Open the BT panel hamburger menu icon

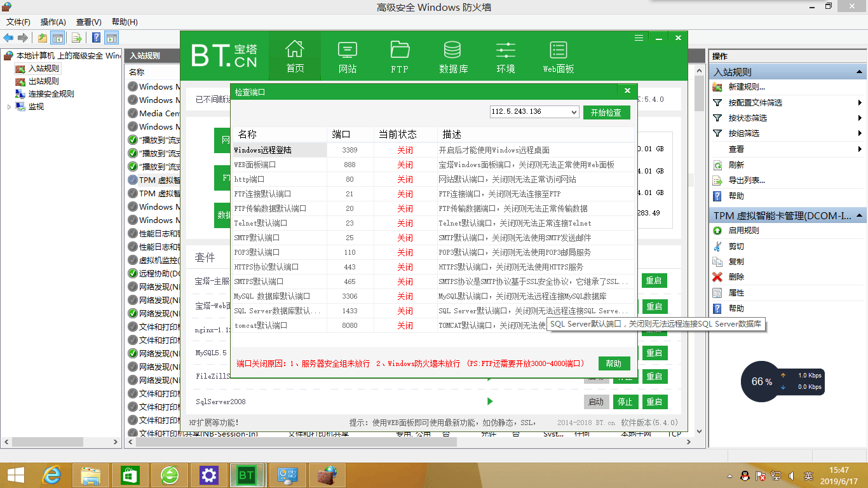[x=639, y=38]
